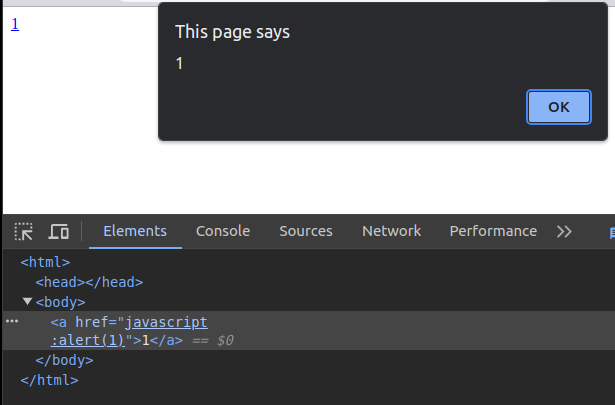
Task: Select the </body> closing tag
Action: pos(64,360)
